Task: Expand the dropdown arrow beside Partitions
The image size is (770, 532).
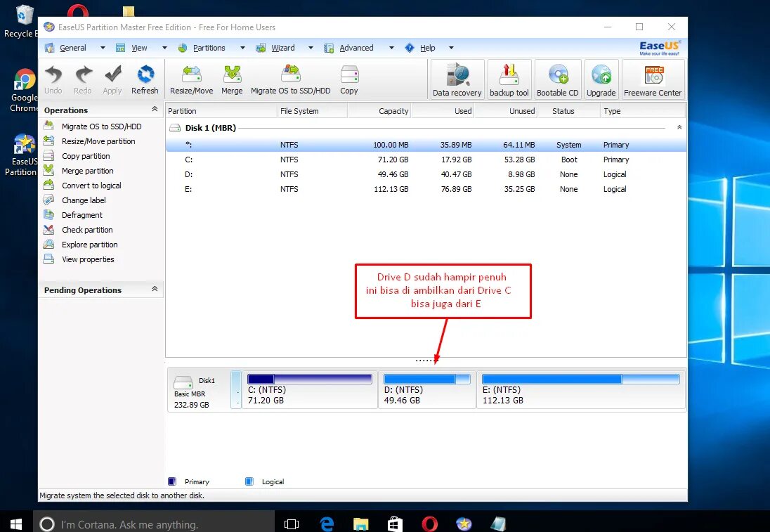Action: 242,48
